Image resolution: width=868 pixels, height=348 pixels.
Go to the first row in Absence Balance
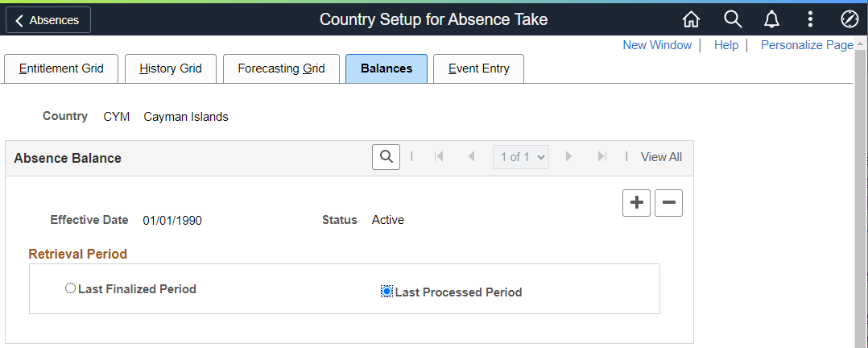point(439,157)
